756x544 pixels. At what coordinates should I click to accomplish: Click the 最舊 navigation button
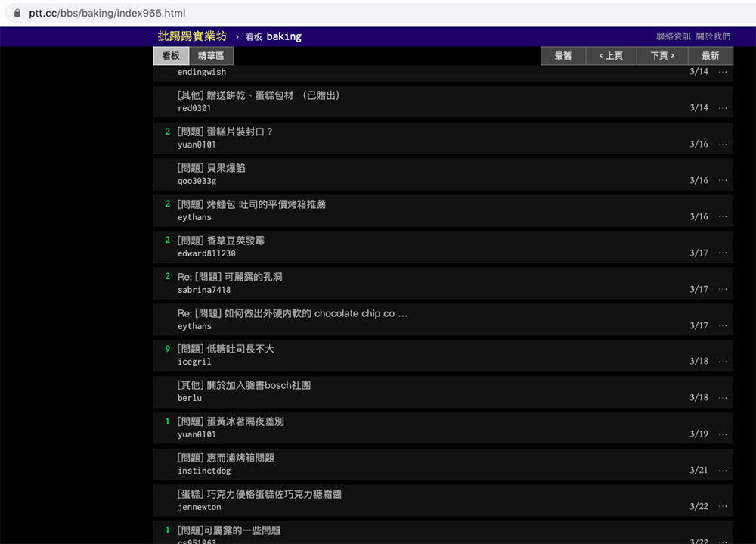pyautogui.click(x=562, y=55)
